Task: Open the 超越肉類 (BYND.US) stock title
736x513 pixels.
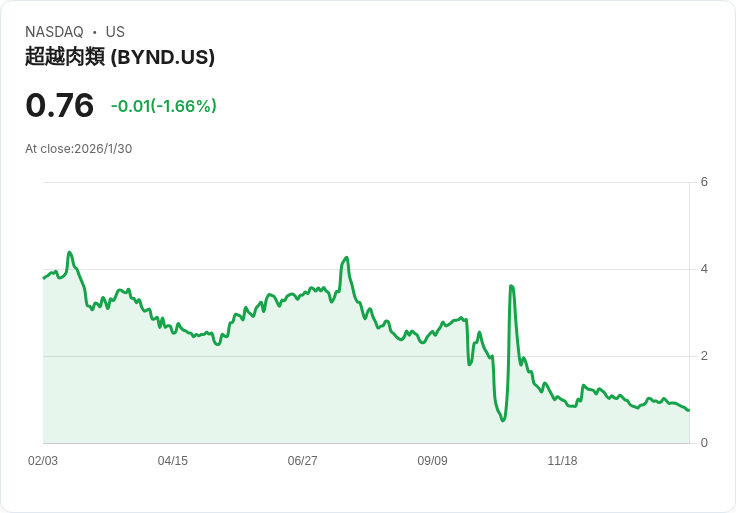Action: pos(120,58)
